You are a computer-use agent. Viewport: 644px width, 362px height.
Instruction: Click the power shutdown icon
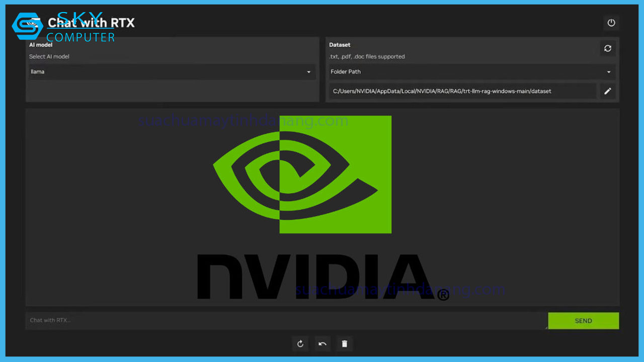click(x=611, y=23)
